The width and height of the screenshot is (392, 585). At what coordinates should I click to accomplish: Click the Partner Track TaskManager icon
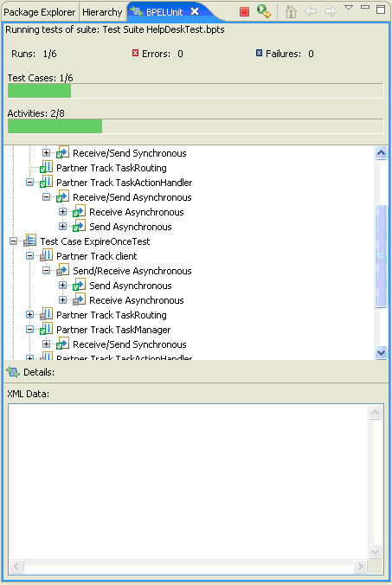[x=46, y=329]
